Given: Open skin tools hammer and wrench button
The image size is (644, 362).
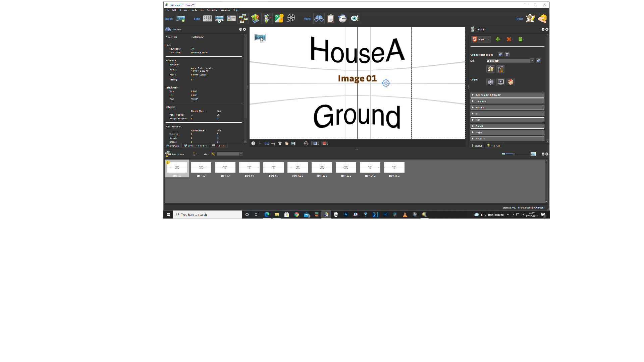Looking at the screenshot, I should tap(500, 69).
